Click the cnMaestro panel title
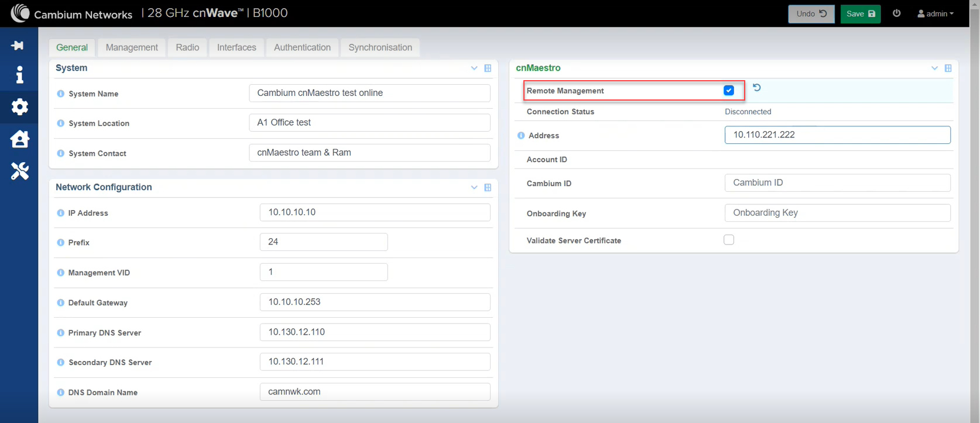Image resolution: width=980 pixels, height=423 pixels. point(538,68)
